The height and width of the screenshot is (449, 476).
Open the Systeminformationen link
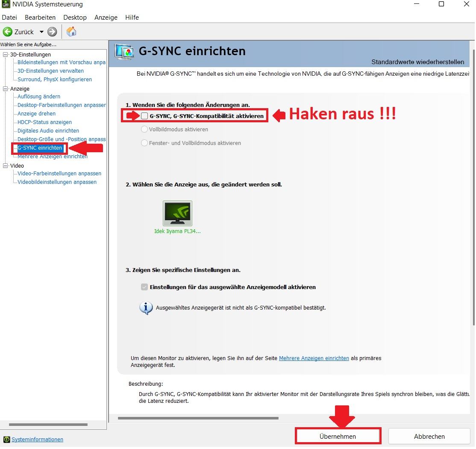37,440
